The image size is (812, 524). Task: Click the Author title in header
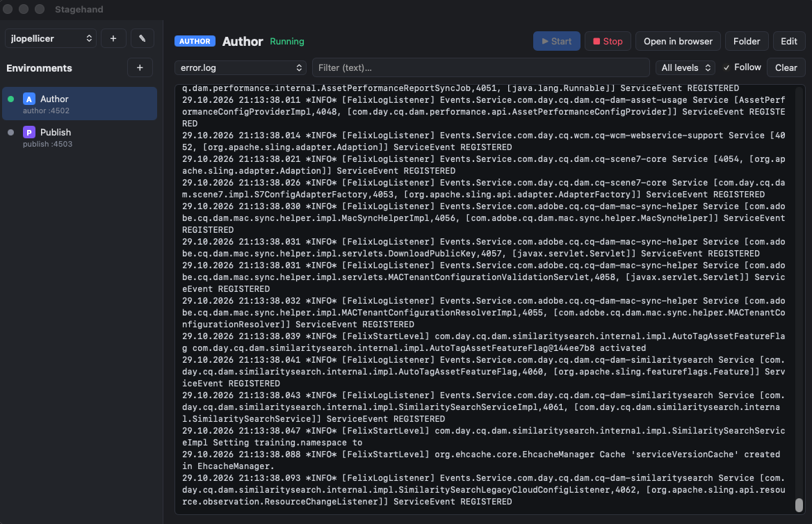243,42
